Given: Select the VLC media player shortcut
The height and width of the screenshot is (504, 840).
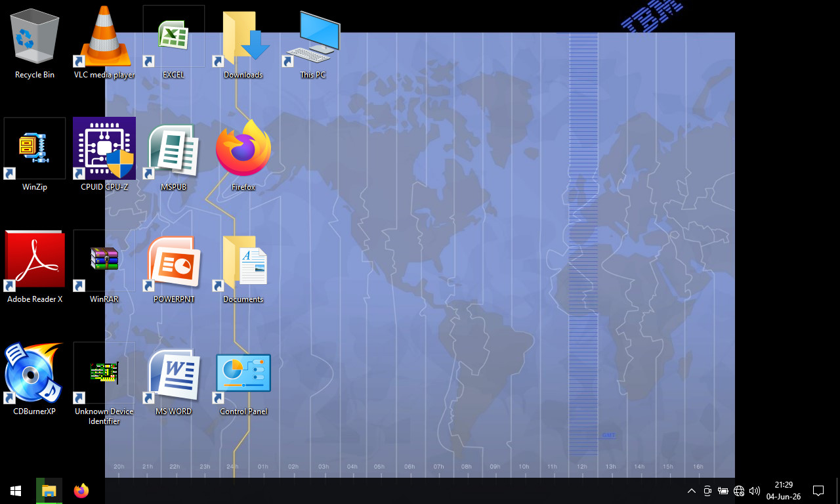Looking at the screenshot, I should click(x=104, y=43).
